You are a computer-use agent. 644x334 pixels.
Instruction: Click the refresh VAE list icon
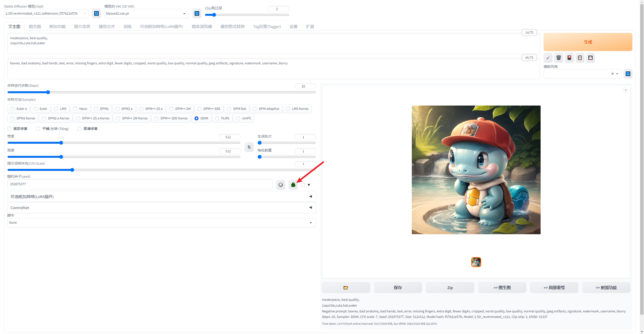(x=197, y=13)
